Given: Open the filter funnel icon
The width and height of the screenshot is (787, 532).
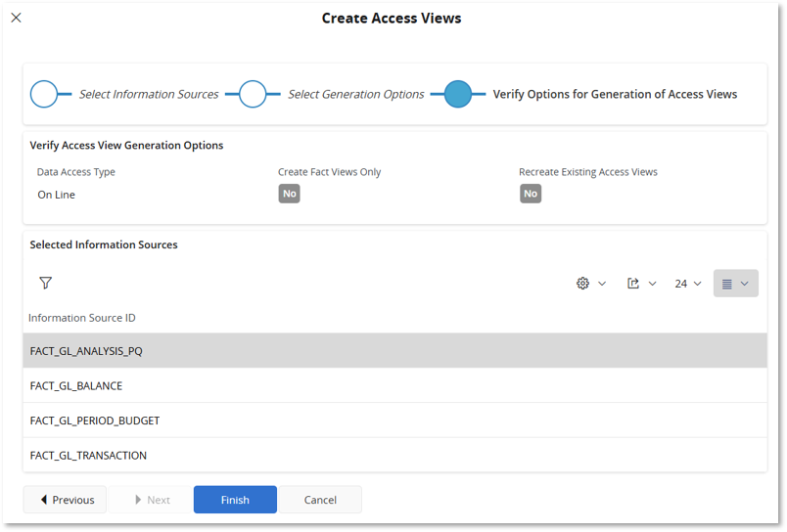Looking at the screenshot, I should coord(46,284).
